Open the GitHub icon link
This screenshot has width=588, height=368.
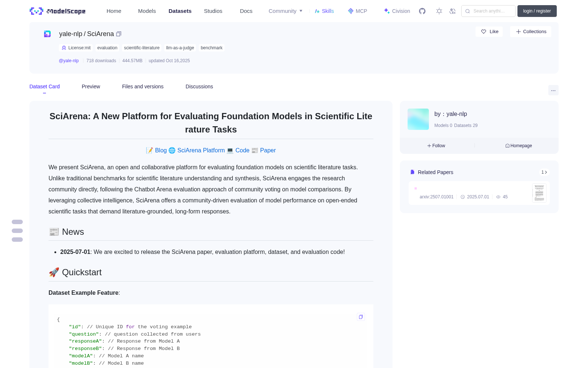pos(422,11)
